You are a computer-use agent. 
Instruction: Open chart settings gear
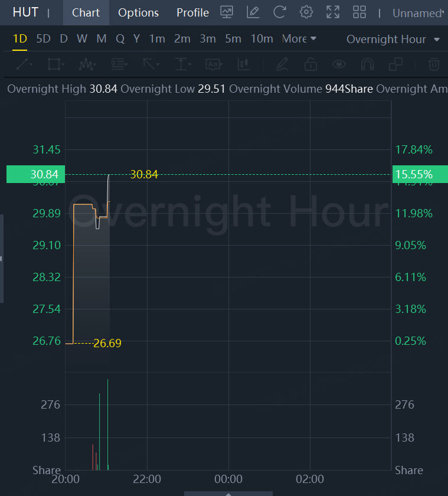(306, 12)
